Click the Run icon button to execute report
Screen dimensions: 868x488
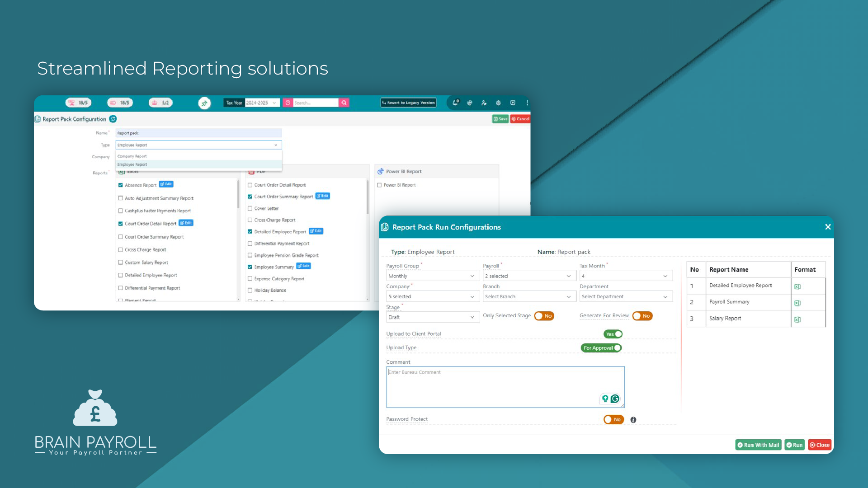point(796,445)
